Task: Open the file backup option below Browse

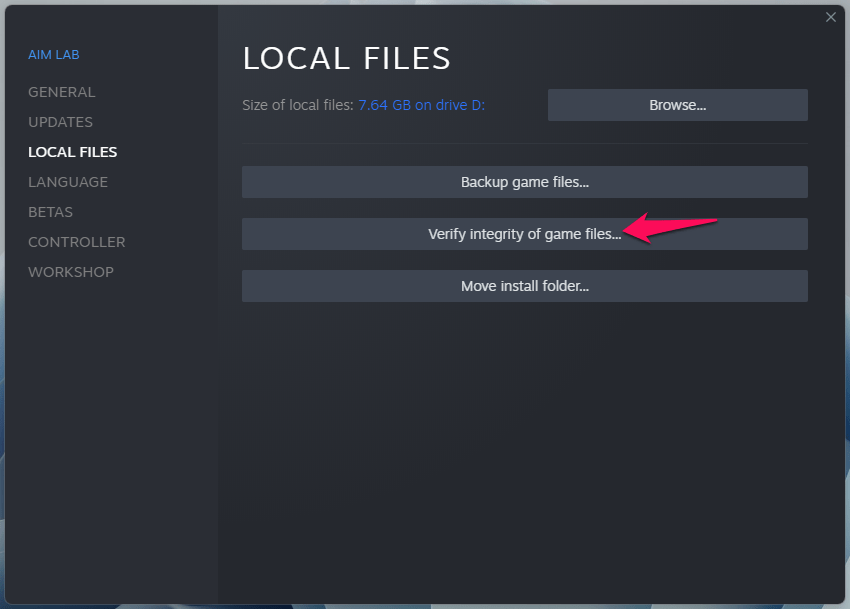Action: coord(524,182)
